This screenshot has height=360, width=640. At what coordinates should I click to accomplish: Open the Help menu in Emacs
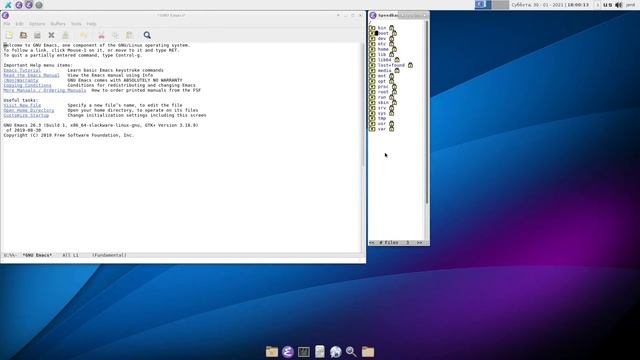click(x=91, y=24)
